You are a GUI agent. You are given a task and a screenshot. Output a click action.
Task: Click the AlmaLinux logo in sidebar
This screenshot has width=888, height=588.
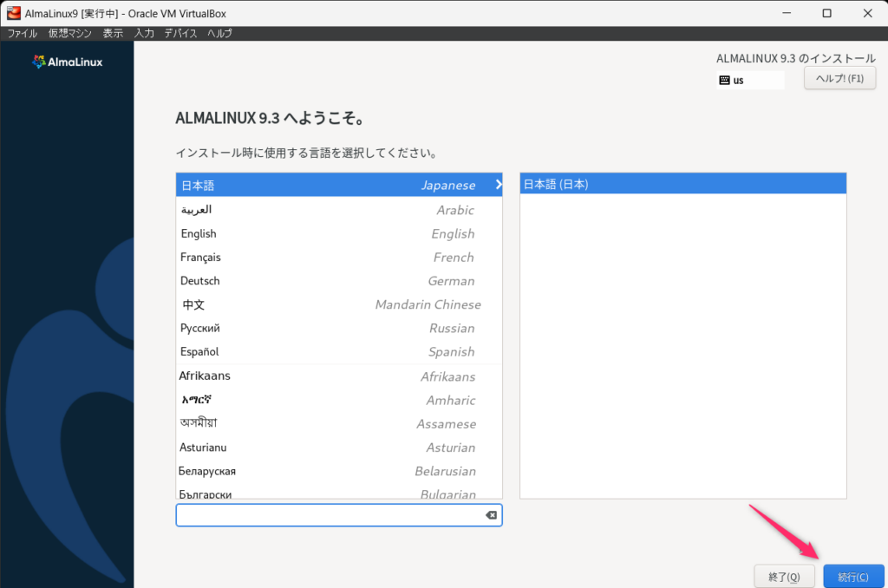coord(67,62)
